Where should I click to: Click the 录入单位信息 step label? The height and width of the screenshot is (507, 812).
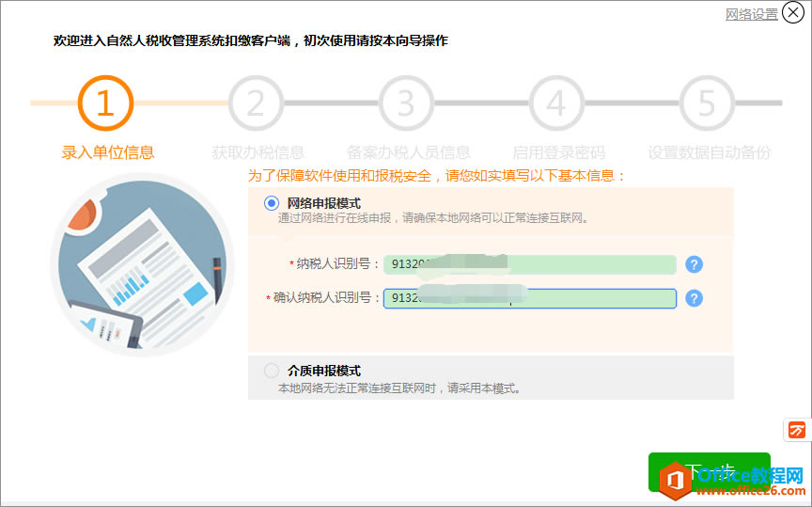(x=108, y=152)
